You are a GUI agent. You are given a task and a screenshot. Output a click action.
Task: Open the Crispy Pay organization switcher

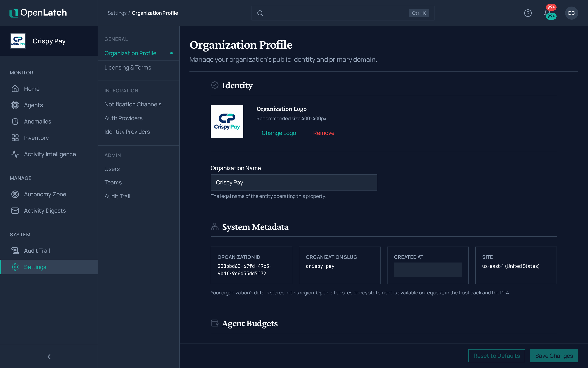49,41
